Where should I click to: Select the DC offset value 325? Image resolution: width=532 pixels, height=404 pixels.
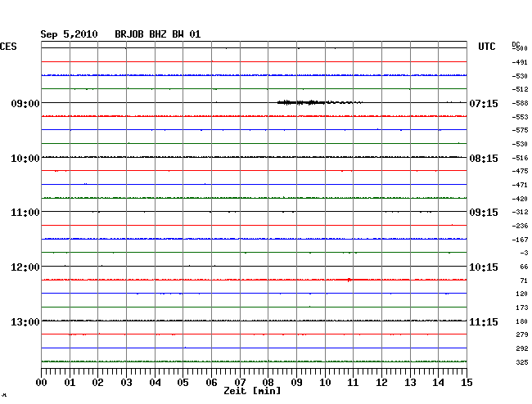click(x=522, y=362)
